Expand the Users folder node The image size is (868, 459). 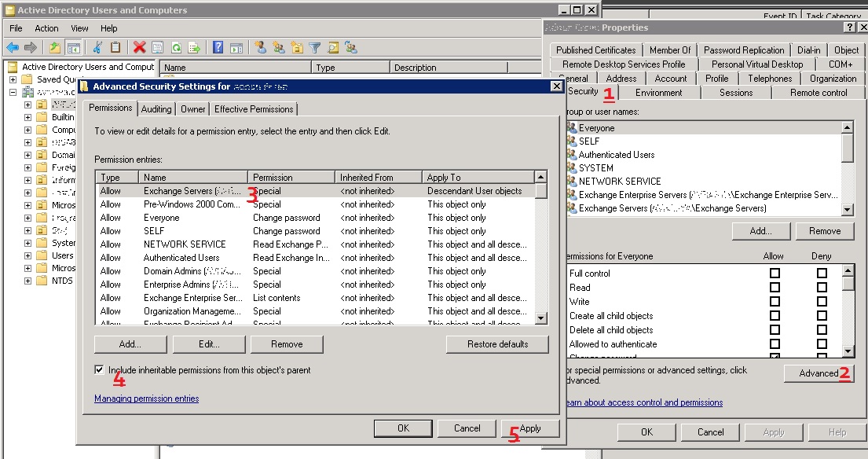[28, 255]
